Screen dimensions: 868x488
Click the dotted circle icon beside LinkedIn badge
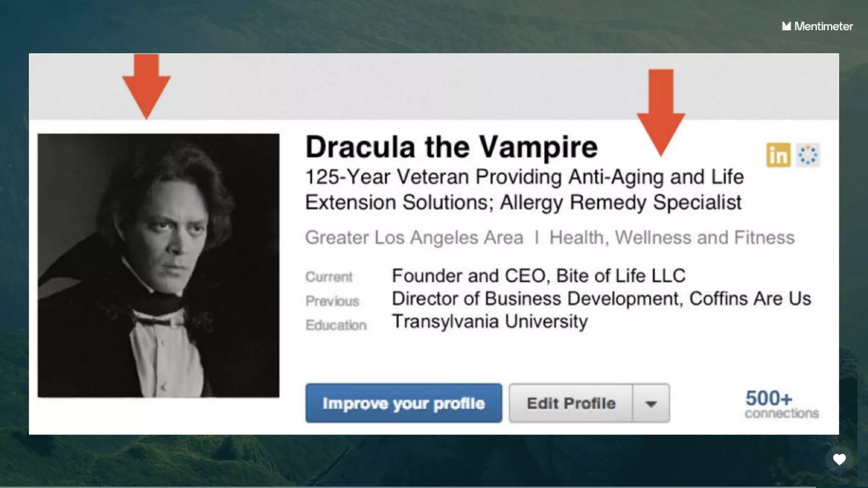coord(807,155)
